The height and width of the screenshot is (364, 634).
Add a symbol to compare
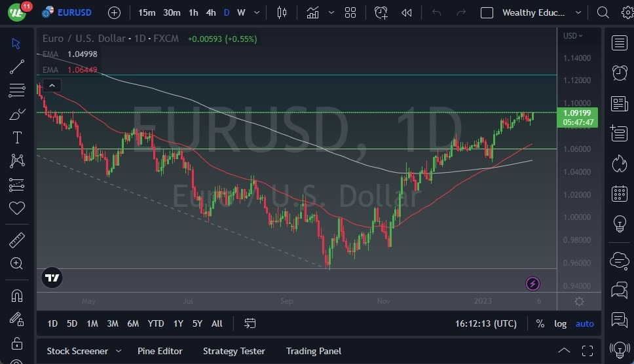click(114, 13)
